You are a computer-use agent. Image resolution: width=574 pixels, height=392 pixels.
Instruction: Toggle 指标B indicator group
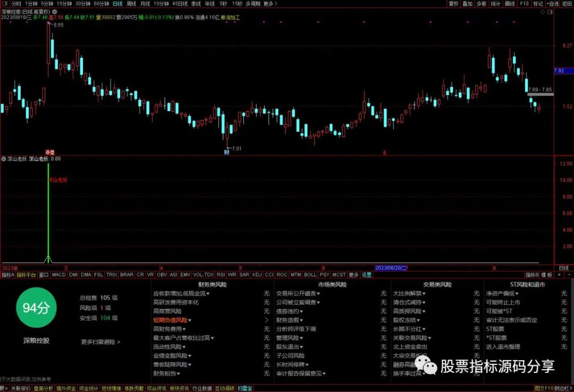[532, 275]
